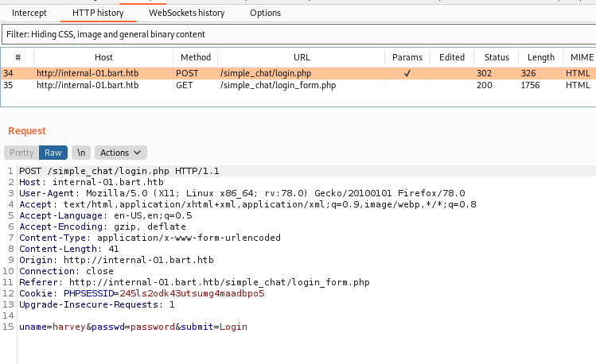
Task: Select request 34 POST login.php row
Action: tap(298, 73)
